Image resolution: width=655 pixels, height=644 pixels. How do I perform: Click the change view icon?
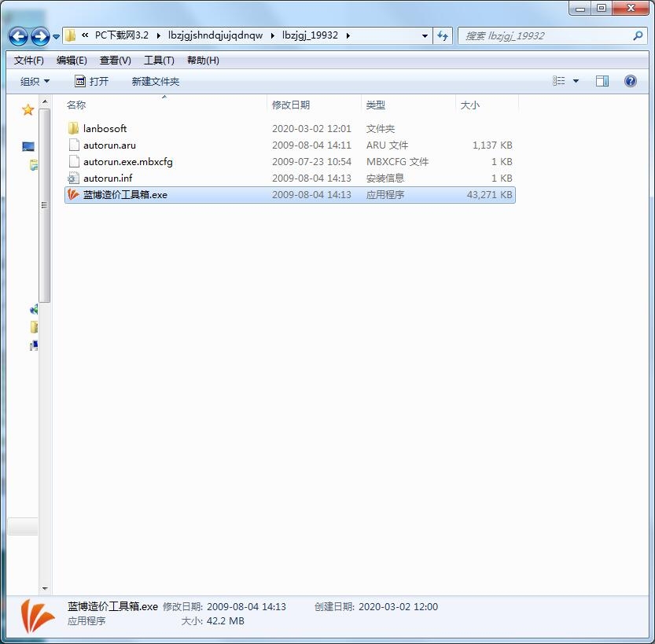click(558, 81)
